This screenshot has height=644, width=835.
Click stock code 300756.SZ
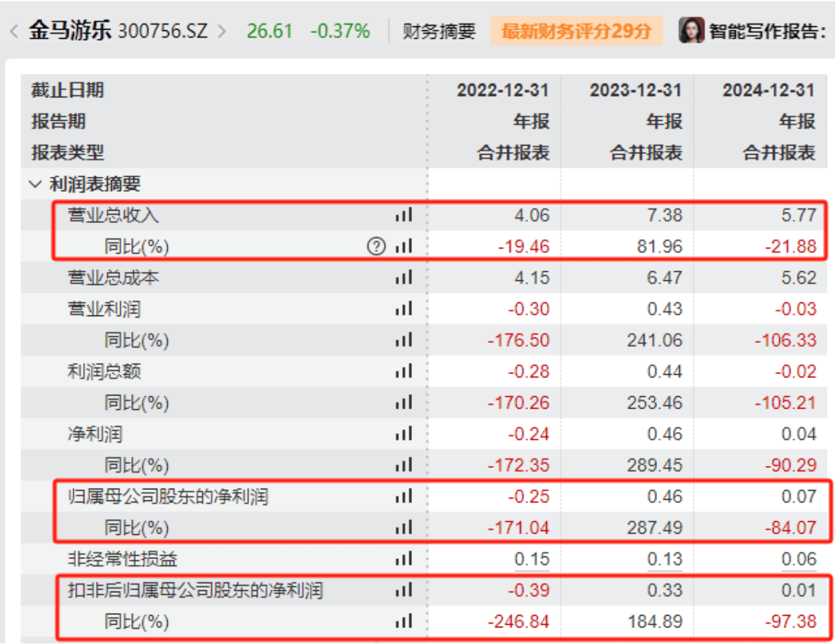[x=163, y=31]
